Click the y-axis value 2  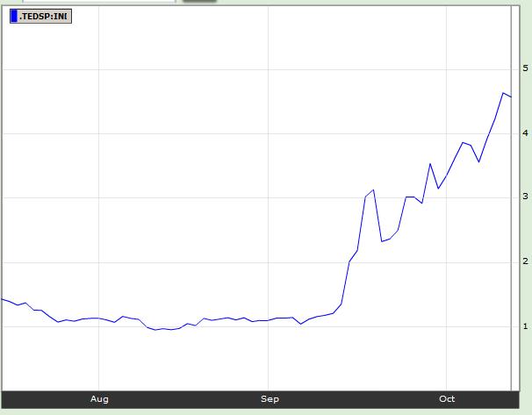(x=525, y=261)
